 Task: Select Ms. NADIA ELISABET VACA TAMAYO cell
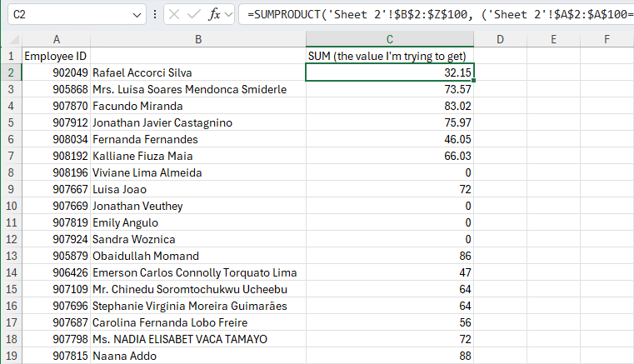pos(198,339)
